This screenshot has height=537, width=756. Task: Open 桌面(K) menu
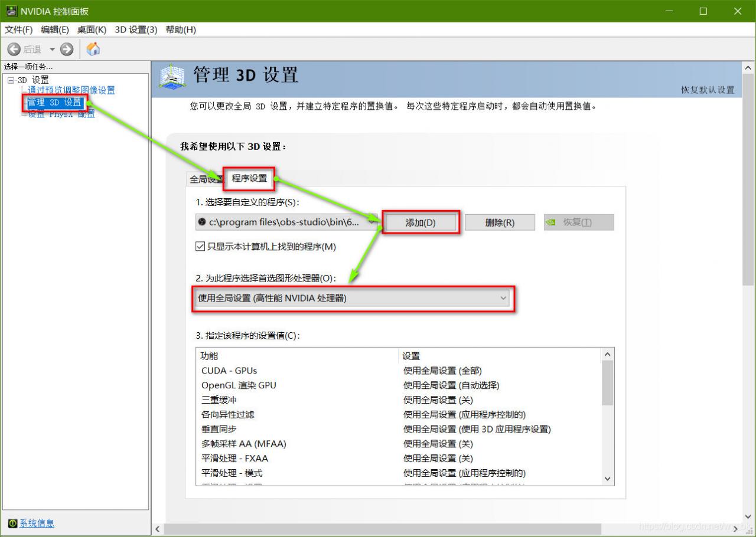[92, 30]
